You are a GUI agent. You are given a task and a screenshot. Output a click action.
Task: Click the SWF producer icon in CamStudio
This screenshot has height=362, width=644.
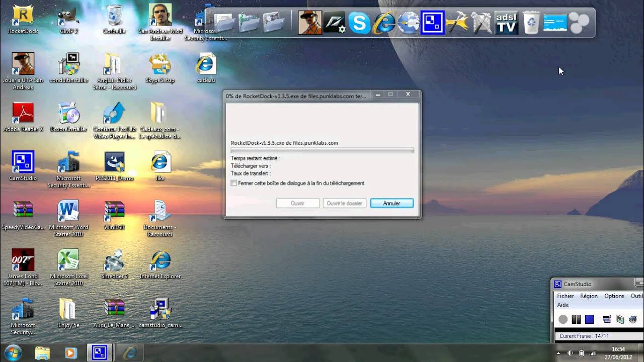pos(633,319)
